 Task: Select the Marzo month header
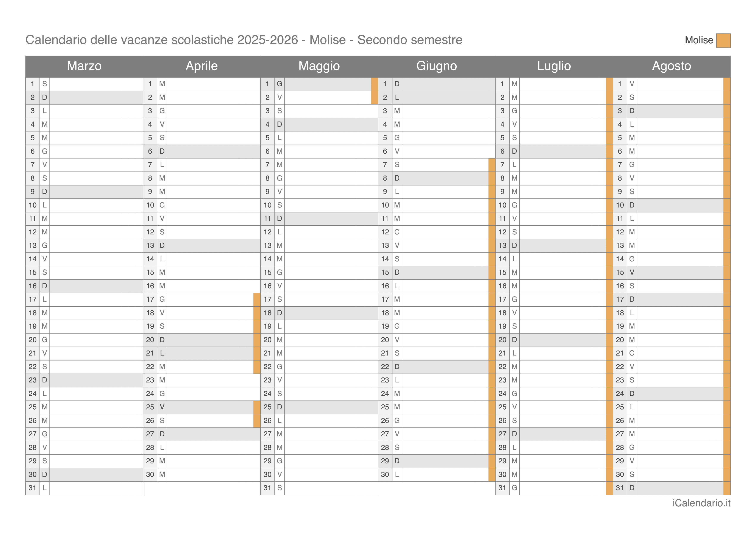84,66
